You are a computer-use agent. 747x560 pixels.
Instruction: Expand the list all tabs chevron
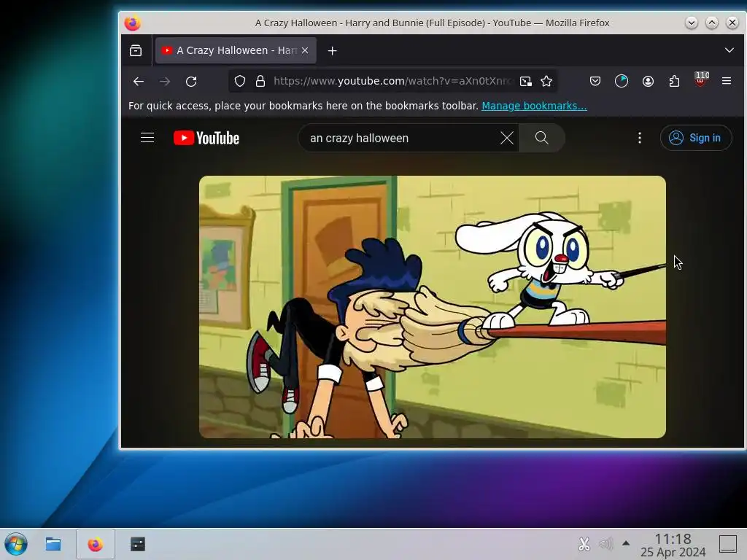(729, 50)
